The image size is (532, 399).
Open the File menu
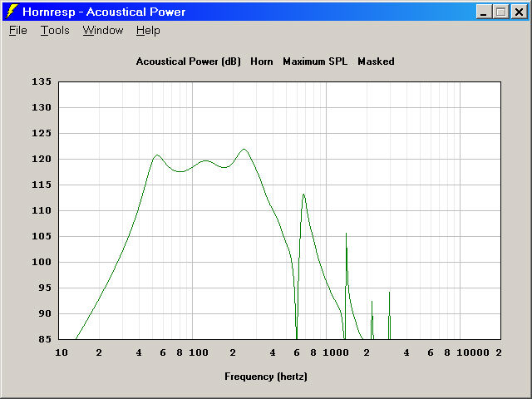click(18, 31)
